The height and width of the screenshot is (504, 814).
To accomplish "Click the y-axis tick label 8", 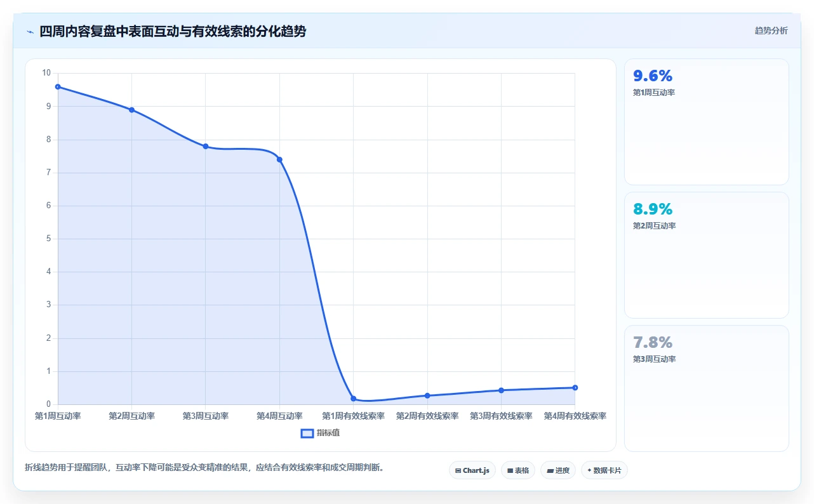I will [x=49, y=140].
